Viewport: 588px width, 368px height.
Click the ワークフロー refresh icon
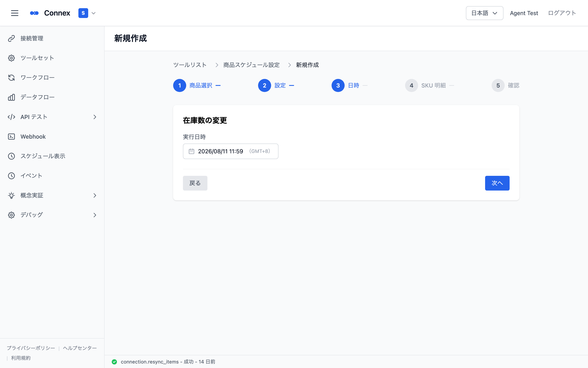pos(11,78)
